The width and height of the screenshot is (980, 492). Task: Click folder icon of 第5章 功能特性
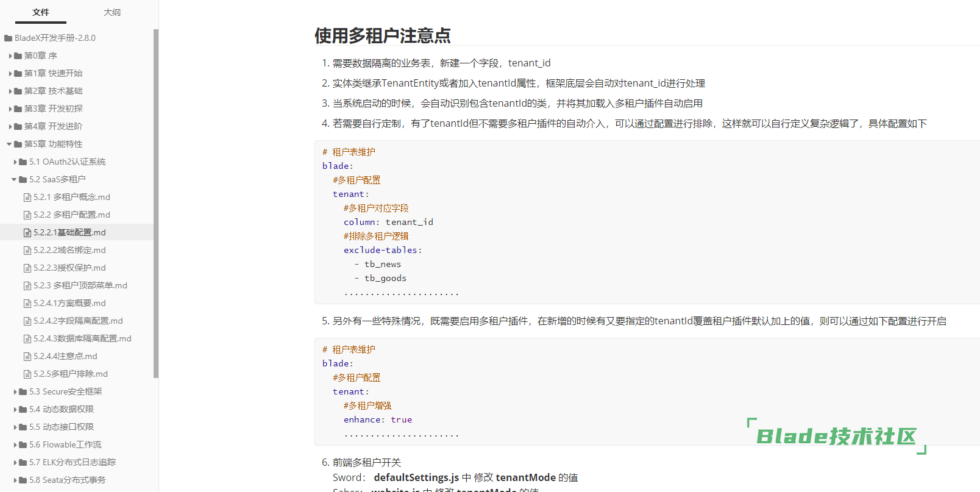pyautogui.click(x=18, y=144)
